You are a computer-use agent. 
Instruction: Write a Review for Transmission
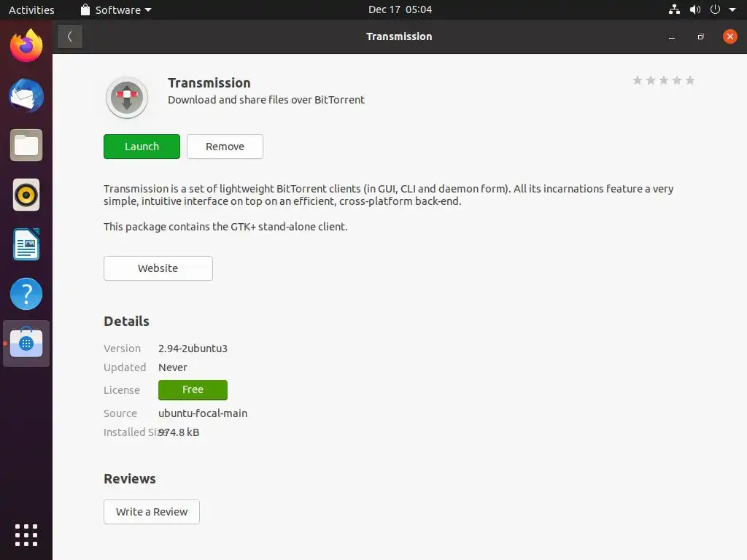click(x=152, y=512)
